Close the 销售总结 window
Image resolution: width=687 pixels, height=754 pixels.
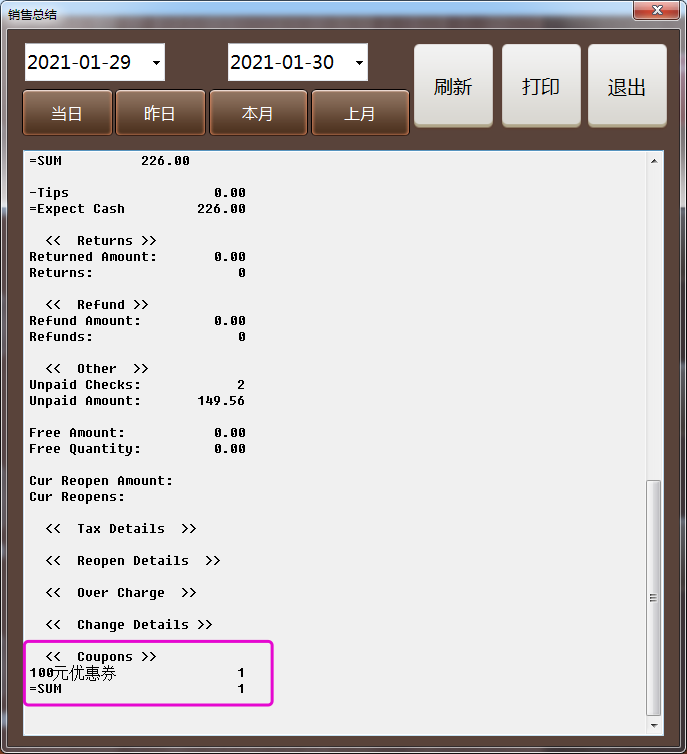(x=657, y=11)
